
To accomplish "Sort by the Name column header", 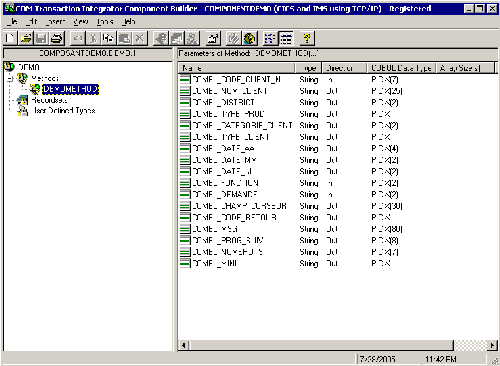I will (x=236, y=68).
